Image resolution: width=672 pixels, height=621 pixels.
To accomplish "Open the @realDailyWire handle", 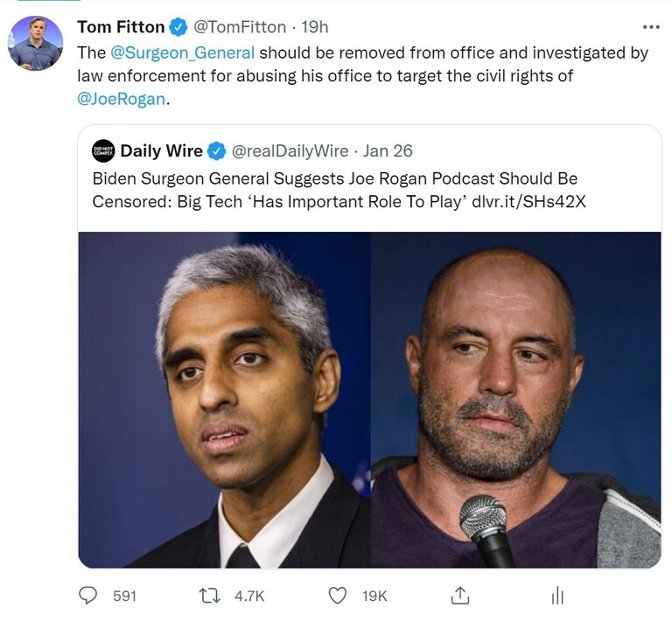I will click(290, 151).
